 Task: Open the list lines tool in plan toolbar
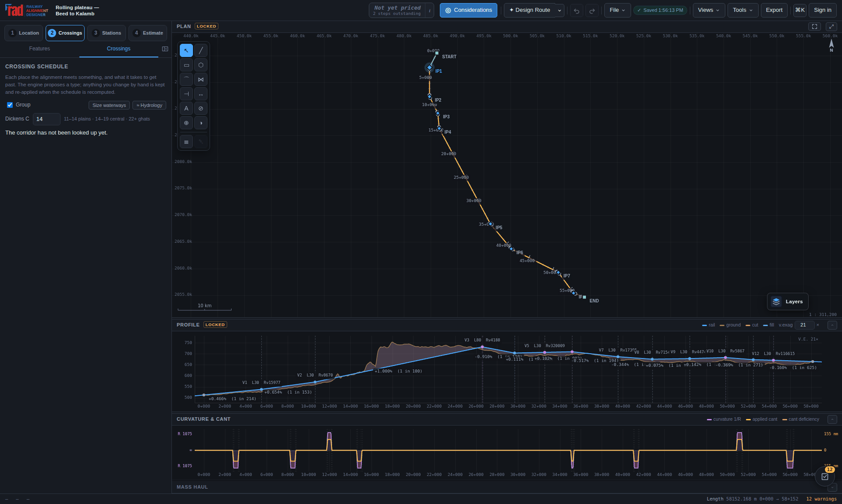tap(186, 142)
